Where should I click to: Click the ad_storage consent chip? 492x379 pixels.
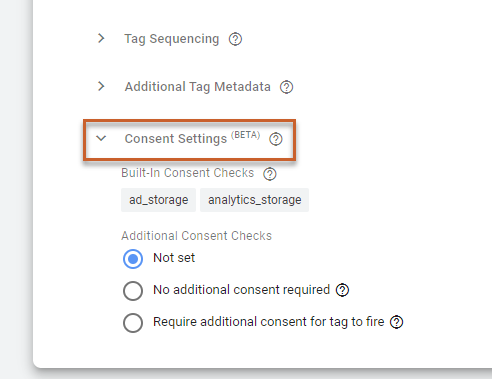159,200
